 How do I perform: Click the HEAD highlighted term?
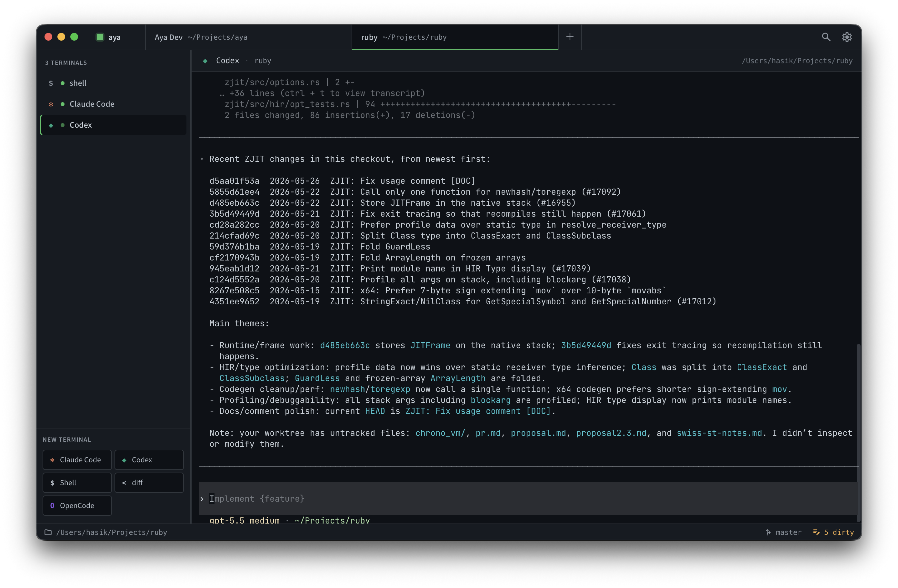click(x=375, y=411)
